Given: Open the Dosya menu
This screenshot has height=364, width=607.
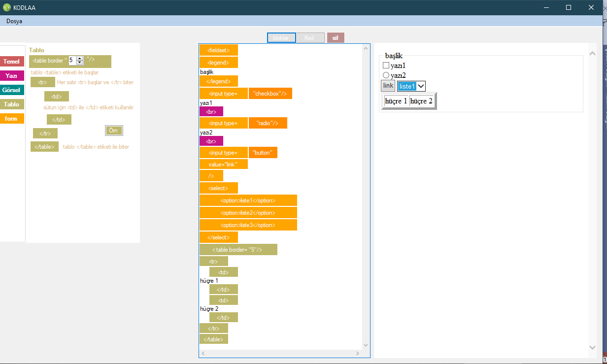Looking at the screenshot, I should pyautogui.click(x=14, y=21).
